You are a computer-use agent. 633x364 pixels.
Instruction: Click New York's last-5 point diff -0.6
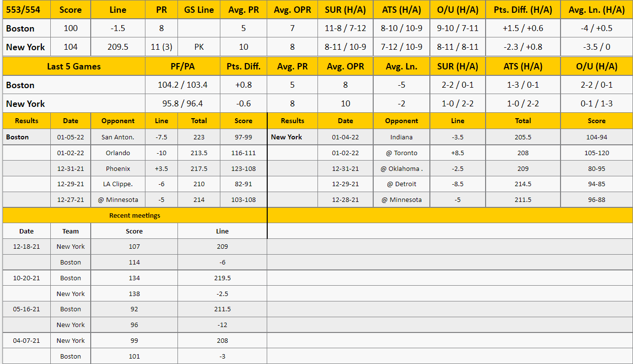pos(244,104)
